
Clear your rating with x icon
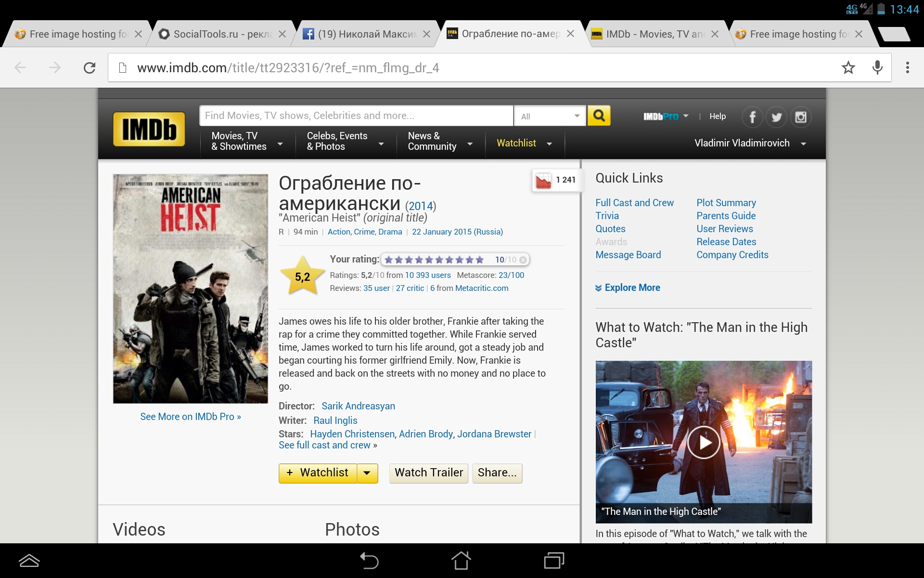(523, 260)
